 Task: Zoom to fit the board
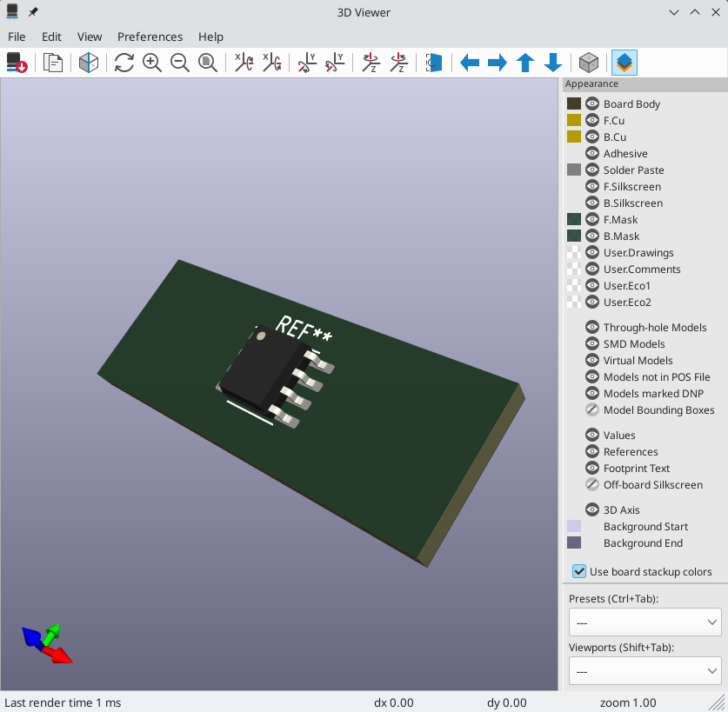208,63
